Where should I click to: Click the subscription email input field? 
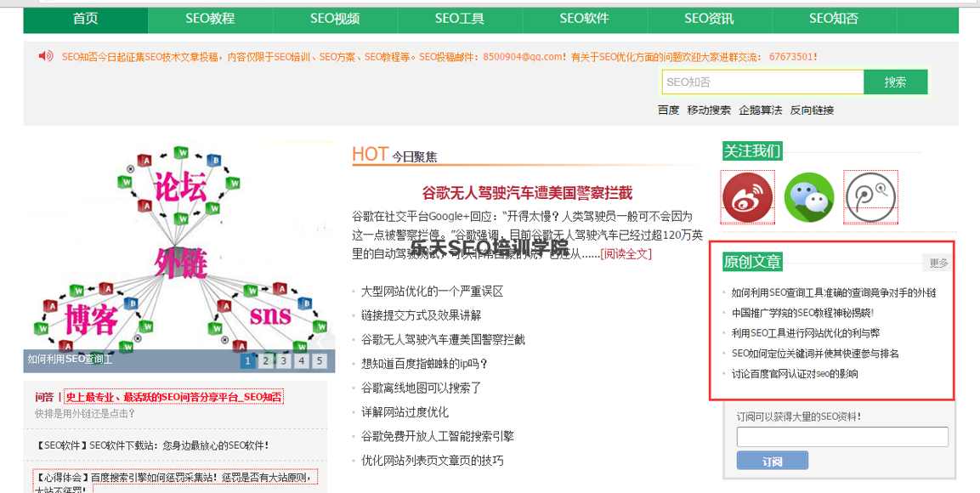tap(841, 436)
